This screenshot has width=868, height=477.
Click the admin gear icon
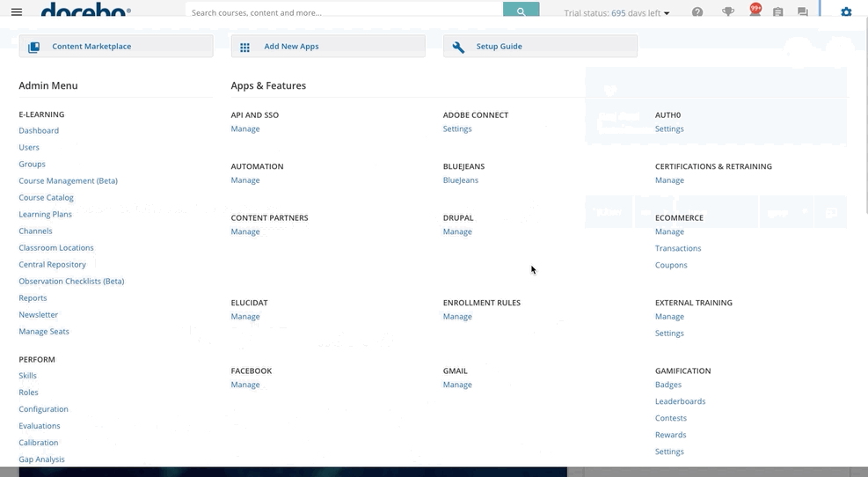coord(846,11)
